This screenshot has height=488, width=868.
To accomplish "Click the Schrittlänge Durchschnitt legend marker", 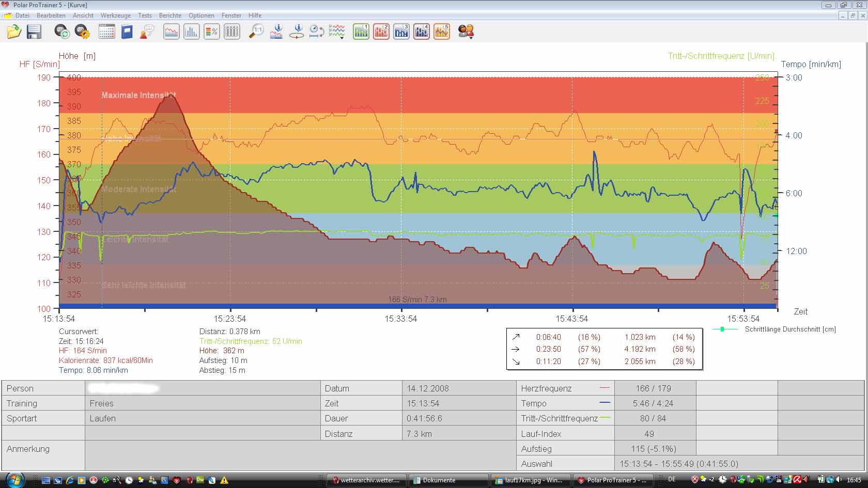I will click(x=722, y=329).
